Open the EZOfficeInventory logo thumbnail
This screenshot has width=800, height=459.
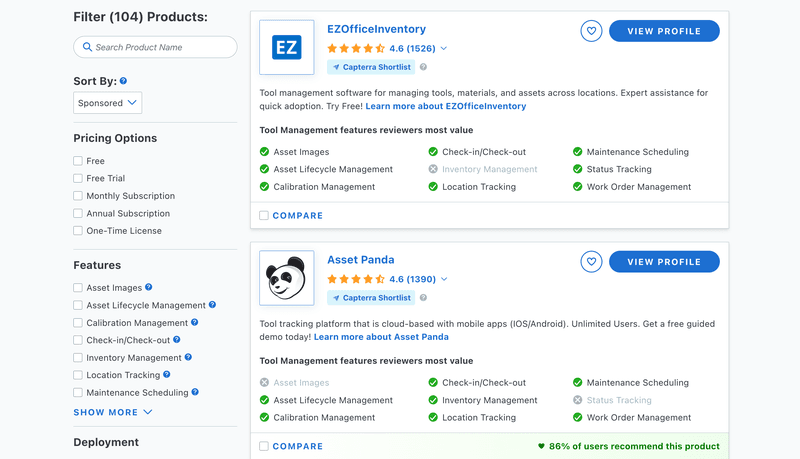(287, 47)
